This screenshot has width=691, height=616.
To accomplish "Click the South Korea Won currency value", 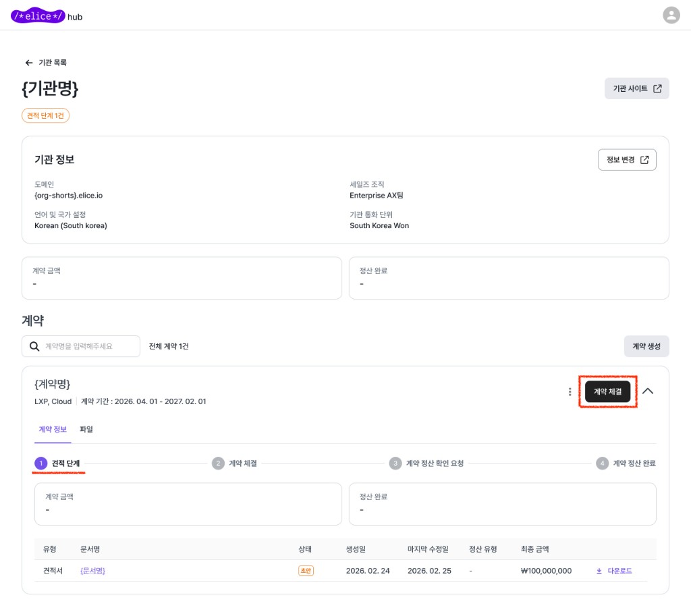I will pos(379,225).
